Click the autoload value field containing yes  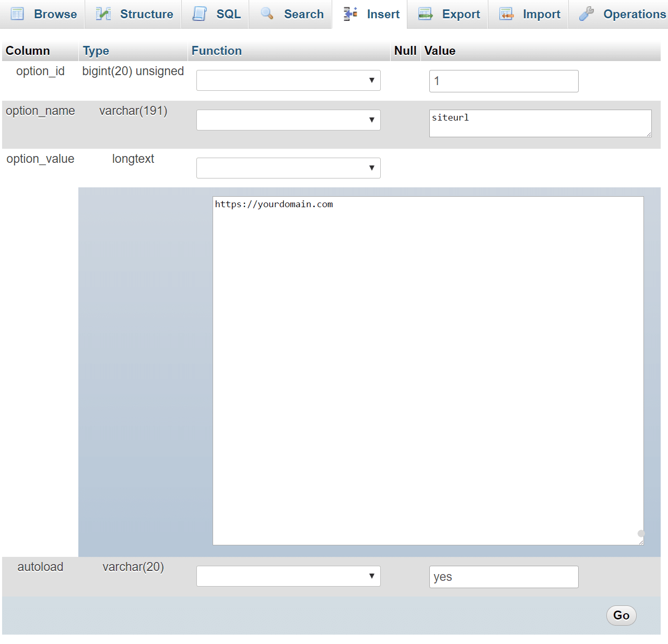pos(503,577)
